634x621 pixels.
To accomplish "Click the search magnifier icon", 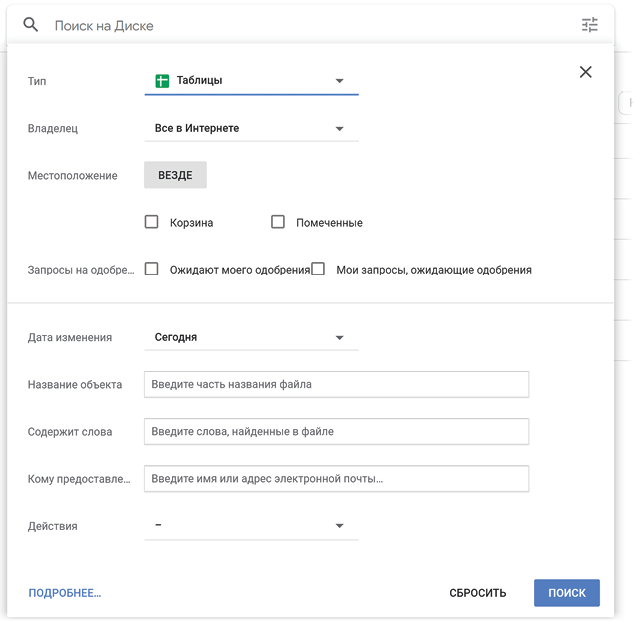I will [x=31, y=25].
